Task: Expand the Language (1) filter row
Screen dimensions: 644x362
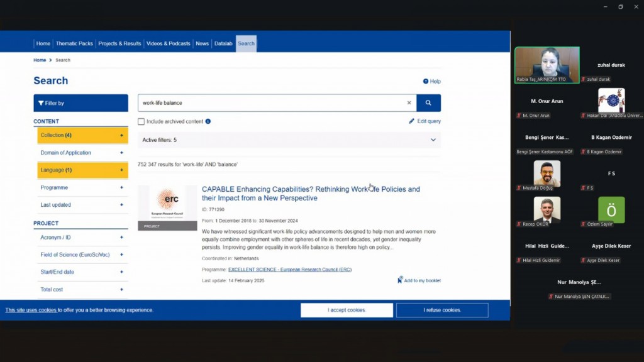Action: click(x=82, y=170)
